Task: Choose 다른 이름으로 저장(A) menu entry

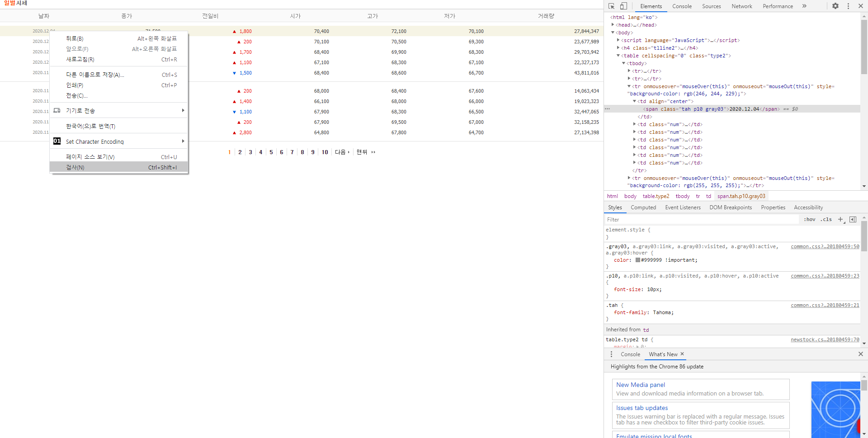Action: coord(119,75)
